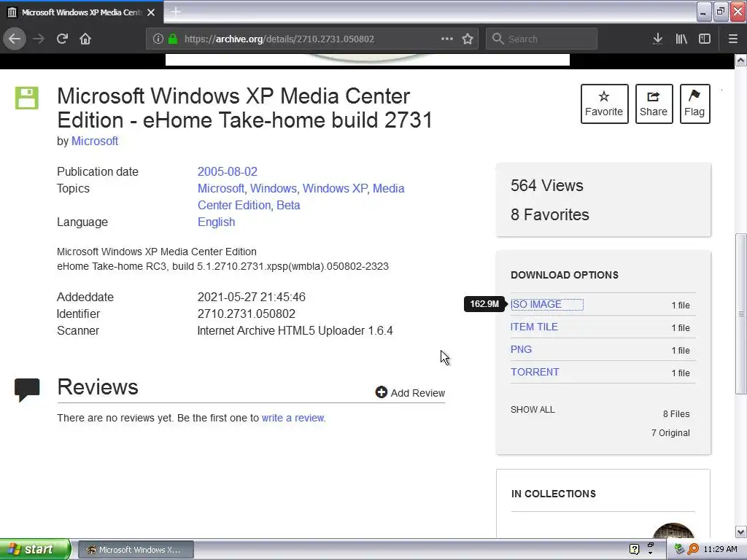Click the write a review link
Screen dimensions: 747x560
point(293,418)
